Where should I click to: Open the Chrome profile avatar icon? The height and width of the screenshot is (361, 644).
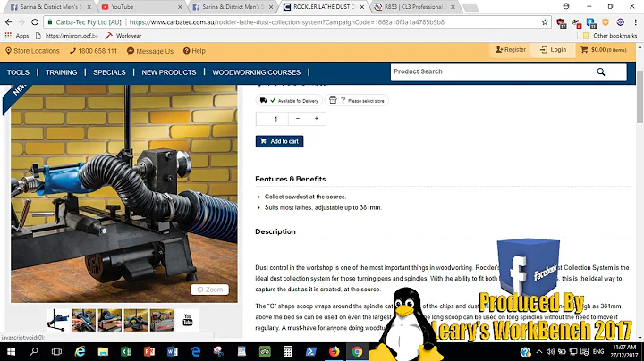[x=566, y=6]
